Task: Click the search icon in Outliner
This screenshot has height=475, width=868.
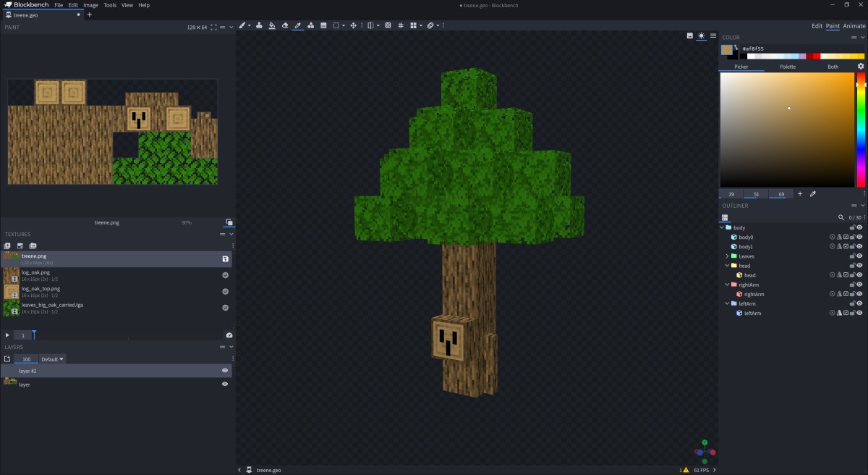Action: pos(841,217)
